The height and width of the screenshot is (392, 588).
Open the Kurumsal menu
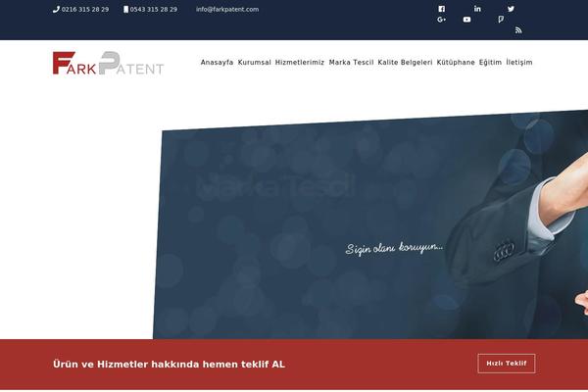[254, 63]
